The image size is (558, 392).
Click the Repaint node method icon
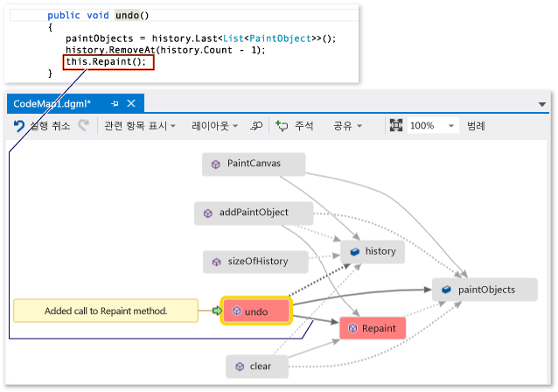(x=352, y=328)
